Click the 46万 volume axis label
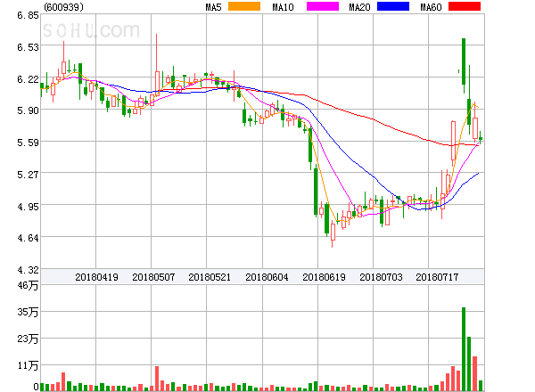Screen dimensions: 535x392 (x=28, y=285)
